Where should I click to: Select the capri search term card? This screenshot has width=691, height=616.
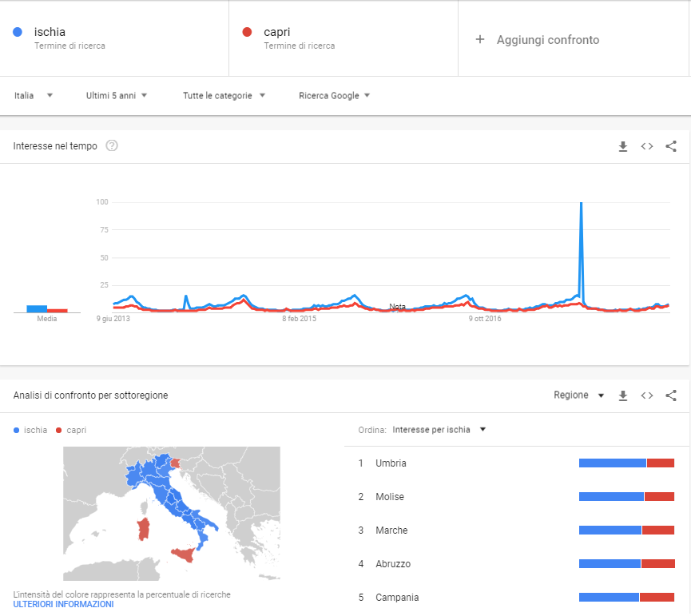344,38
